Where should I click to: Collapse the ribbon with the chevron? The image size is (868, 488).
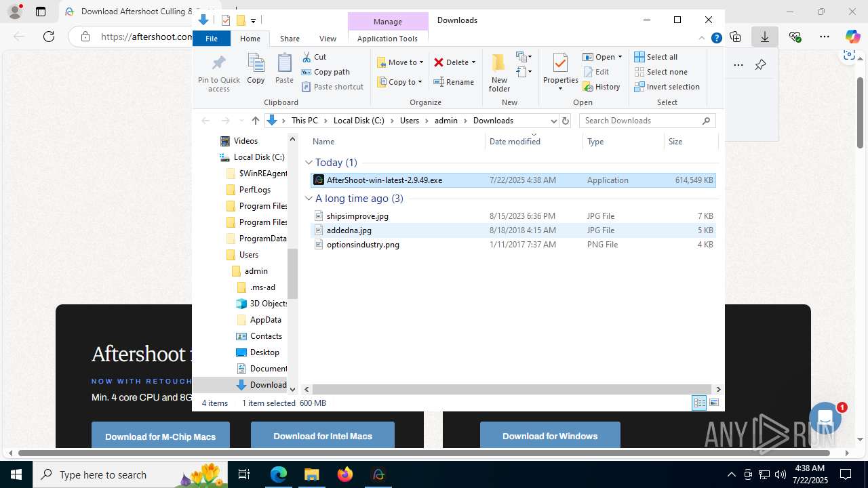pyautogui.click(x=703, y=39)
